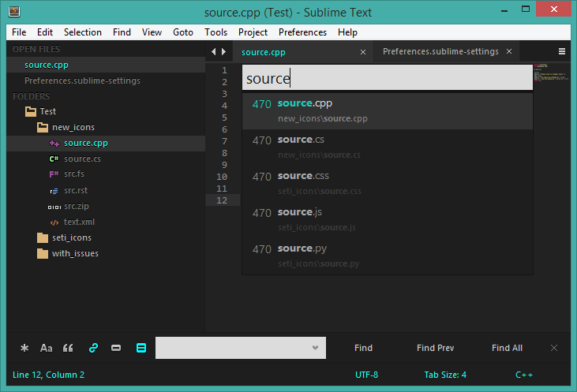The image size is (577, 392).
Task: Collapse the new_icons folder
Action: pos(43,127)
